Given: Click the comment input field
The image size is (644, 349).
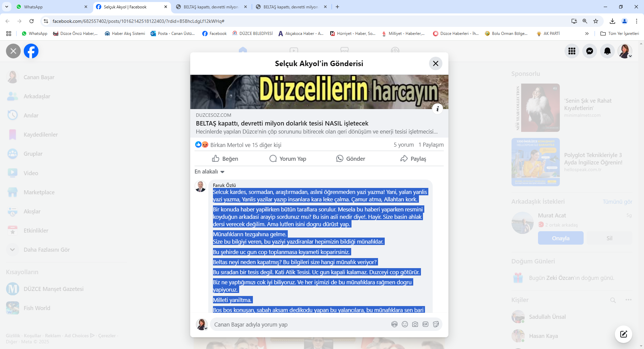Looking at the screenshot, I should click(x=285, y=325).
